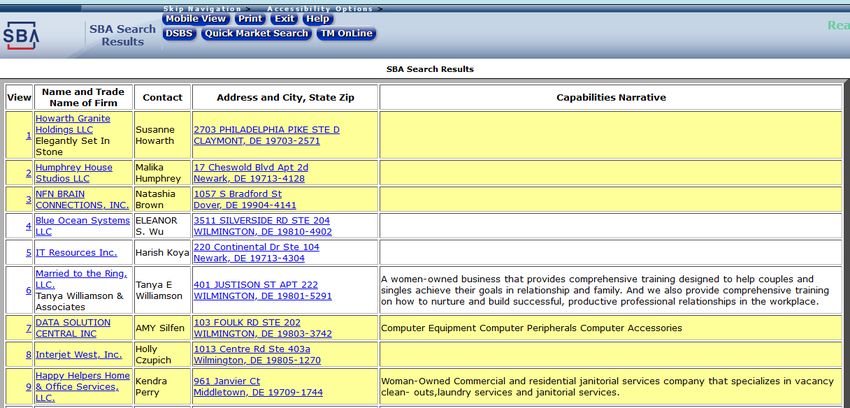Viewport: 850px width, 408px height.
Task: Select contact ELEANOR S. Wu
Action: 156,226
